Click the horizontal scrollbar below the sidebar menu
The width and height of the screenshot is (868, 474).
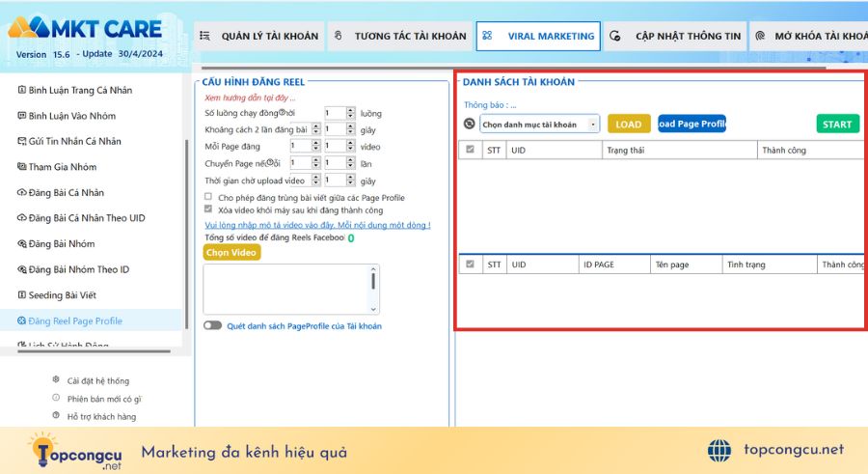[x=94, y=351]
